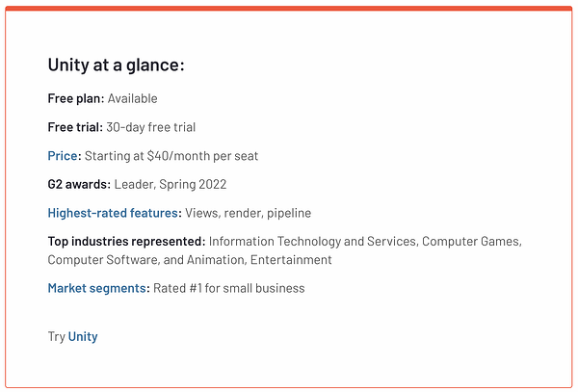This screenshot has height=392, width=578.
Task: Select the 'Available' text
Action: tap(133, 98)
